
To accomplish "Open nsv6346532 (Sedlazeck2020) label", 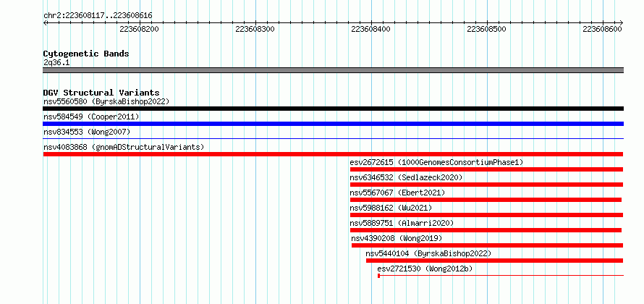I will pyautogui.click(x=406, y=177).
